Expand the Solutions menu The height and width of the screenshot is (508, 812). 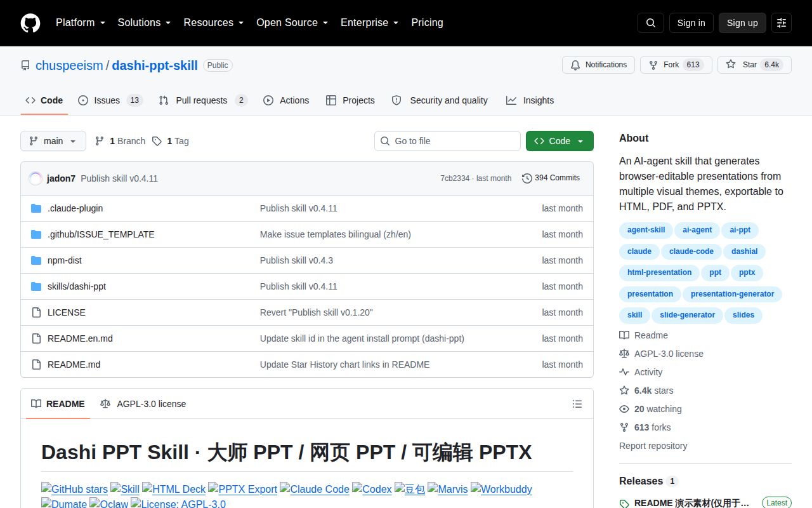click(144, 23)
